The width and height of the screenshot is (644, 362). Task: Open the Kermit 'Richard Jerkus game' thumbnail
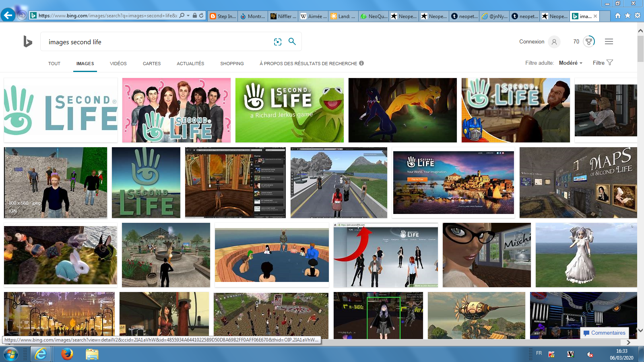point(289,110)
